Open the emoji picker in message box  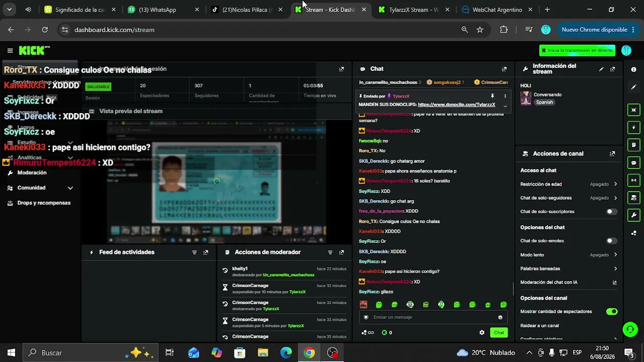(500, 317)
